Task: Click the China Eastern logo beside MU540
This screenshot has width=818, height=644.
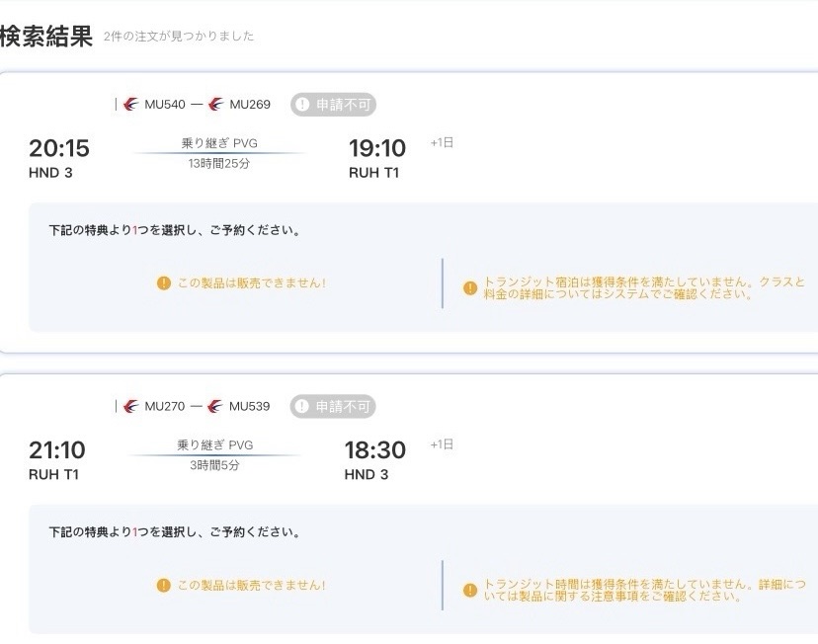Action: click(x=131, y=105)
